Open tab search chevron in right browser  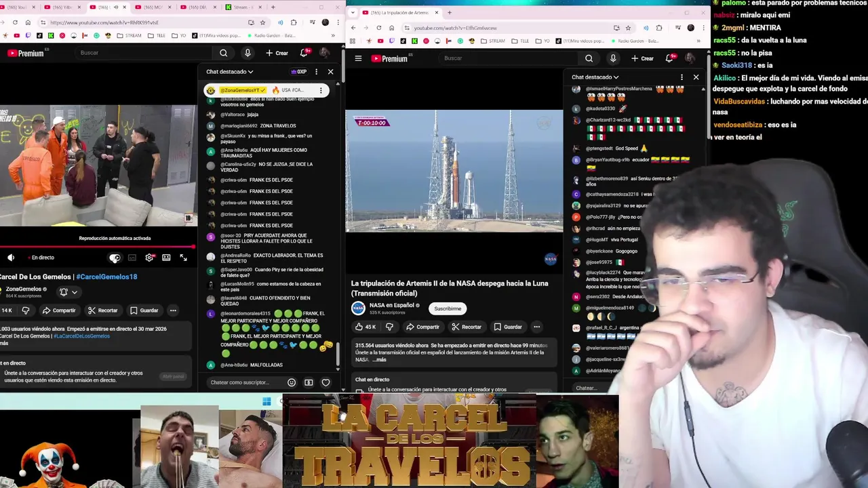click(353, 13)
